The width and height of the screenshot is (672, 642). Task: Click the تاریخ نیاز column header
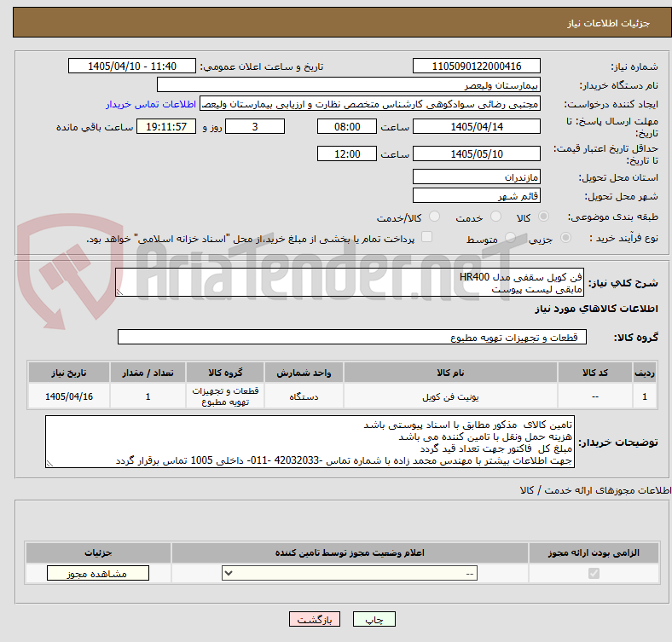point(69,373)
